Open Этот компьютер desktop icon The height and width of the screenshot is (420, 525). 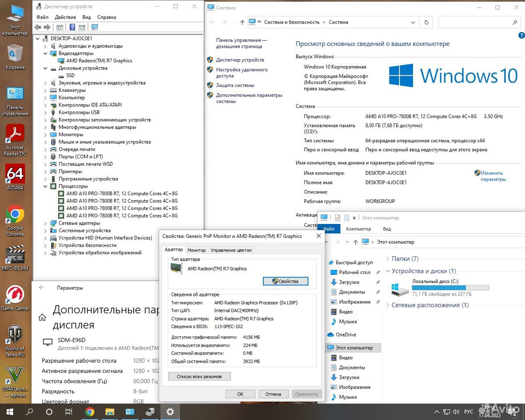tap(15, 21)
